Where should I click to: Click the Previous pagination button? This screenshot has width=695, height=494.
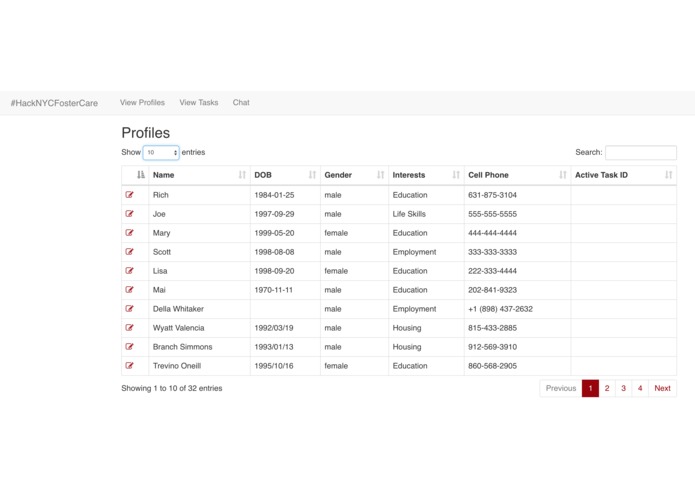[561, 388]
